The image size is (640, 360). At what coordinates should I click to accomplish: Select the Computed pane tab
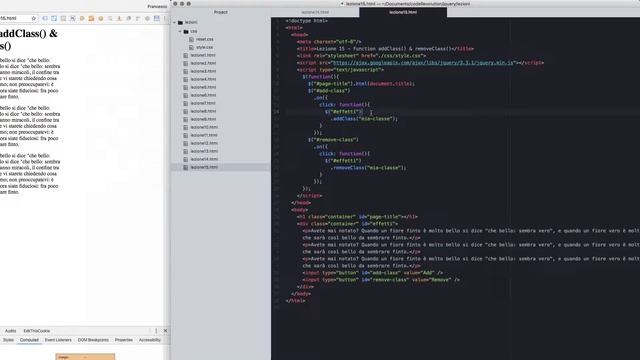point(29,340)
